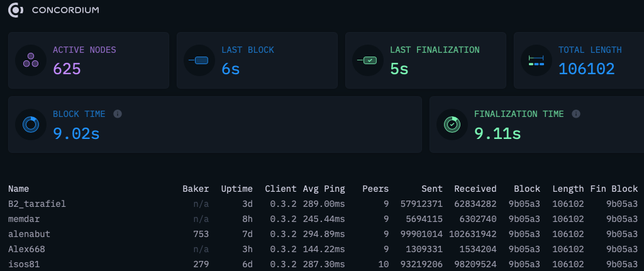
Task: Open the Block Time info icon
Action: point(118,114)
